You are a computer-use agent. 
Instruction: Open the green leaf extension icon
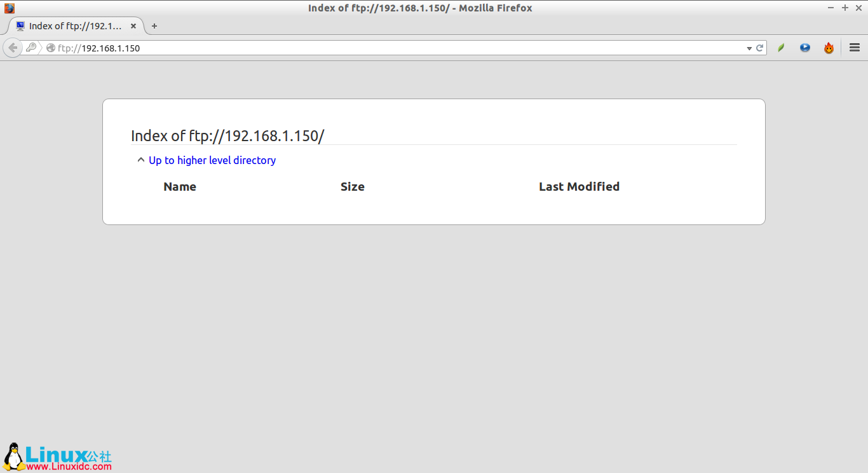(782, 48)
